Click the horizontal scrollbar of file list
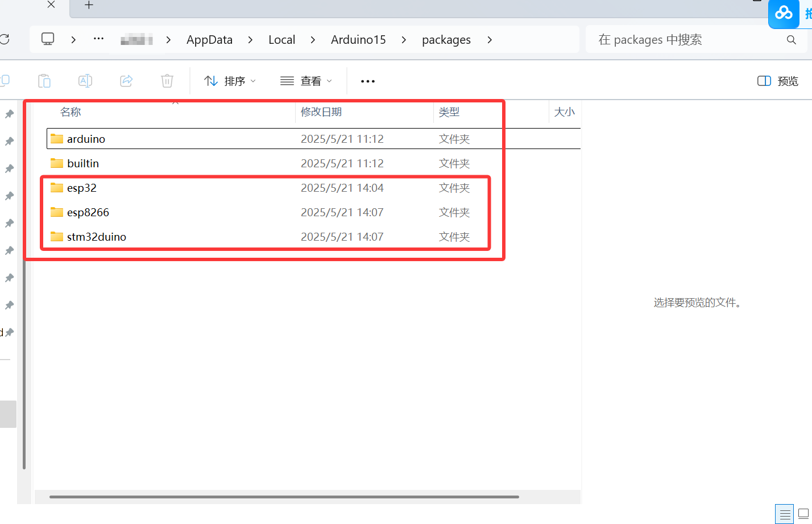 [x=284, y=497]
